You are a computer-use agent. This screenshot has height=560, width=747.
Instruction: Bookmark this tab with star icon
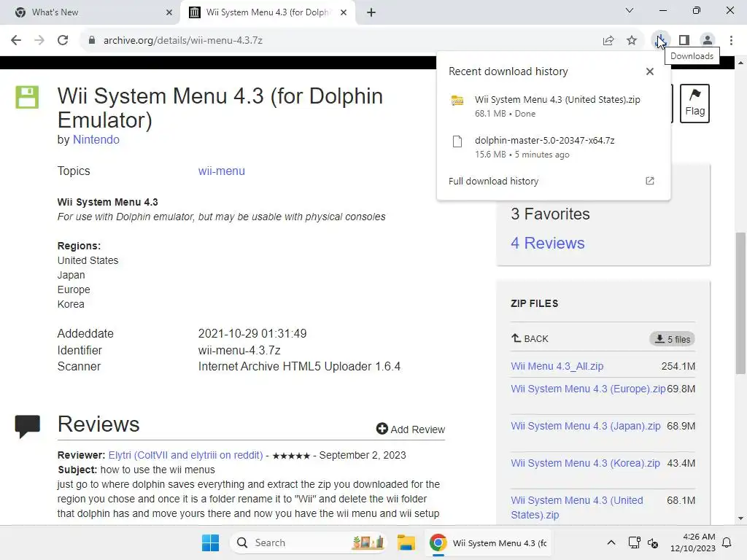pyautogui.click(x=632, y=41)
